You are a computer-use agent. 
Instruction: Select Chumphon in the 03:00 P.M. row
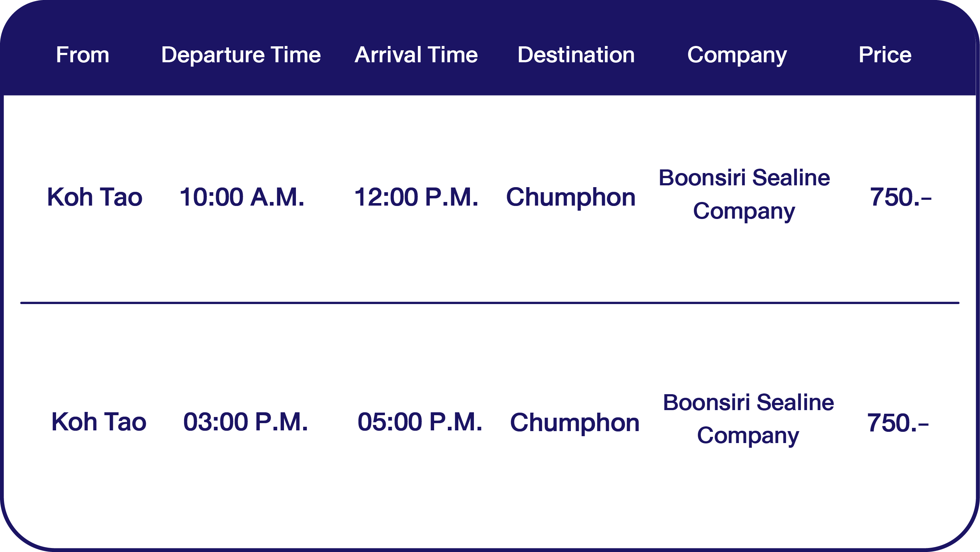tap(574, 422)
